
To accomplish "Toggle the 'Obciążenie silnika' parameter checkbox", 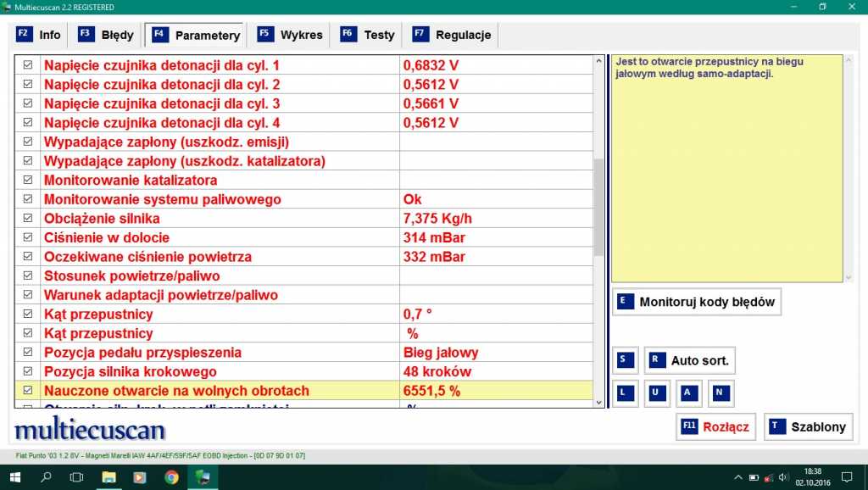I will pos(28,219).
